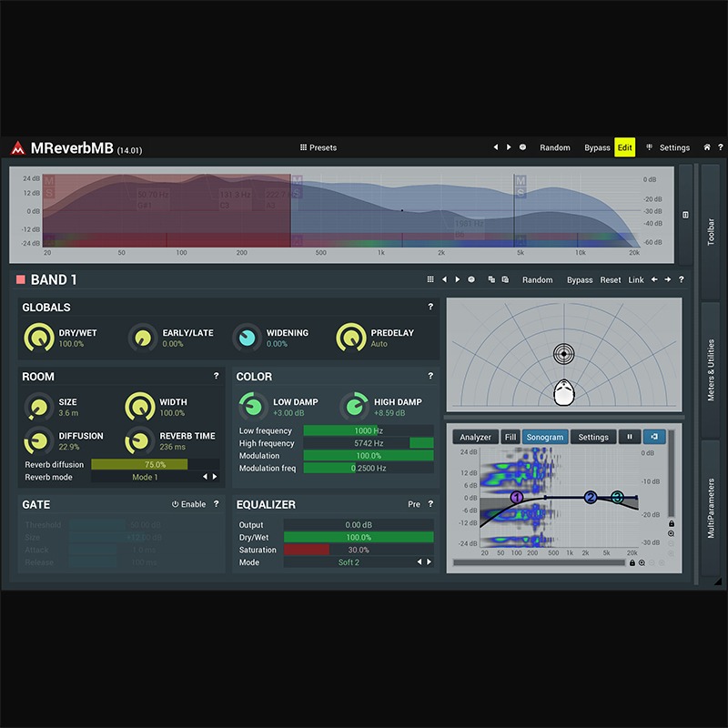Open Color section help icon

(430, 376)
